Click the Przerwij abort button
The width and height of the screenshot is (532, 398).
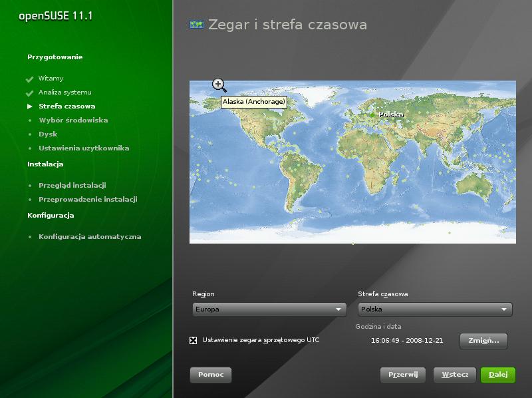(x=403, y=375)
